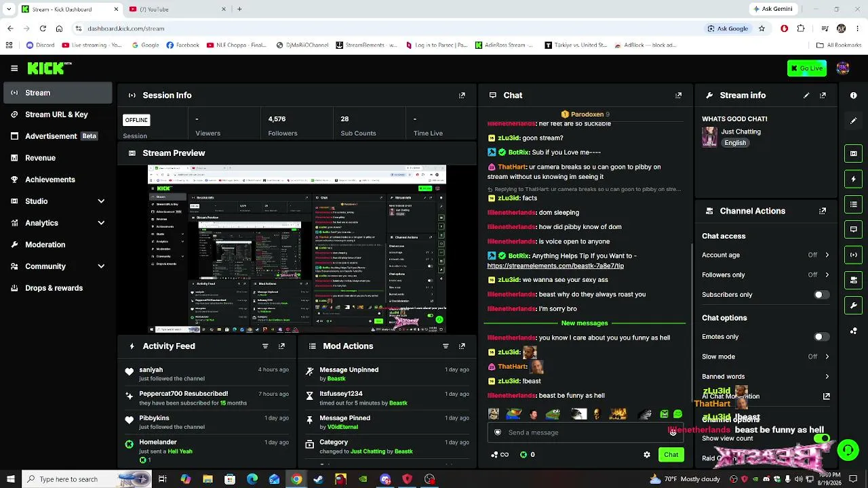Pop out the Chat panel

point(678,96)
